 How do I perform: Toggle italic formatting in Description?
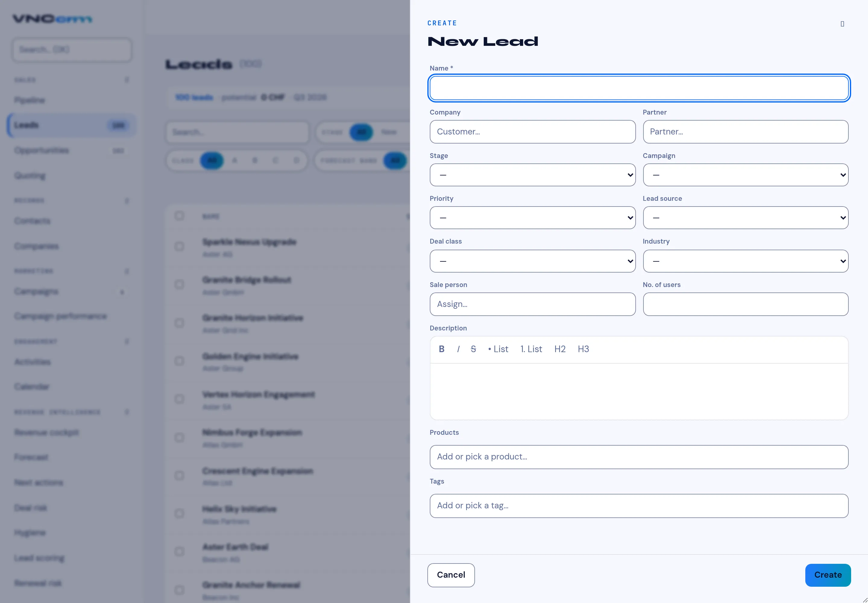[458, 349]
